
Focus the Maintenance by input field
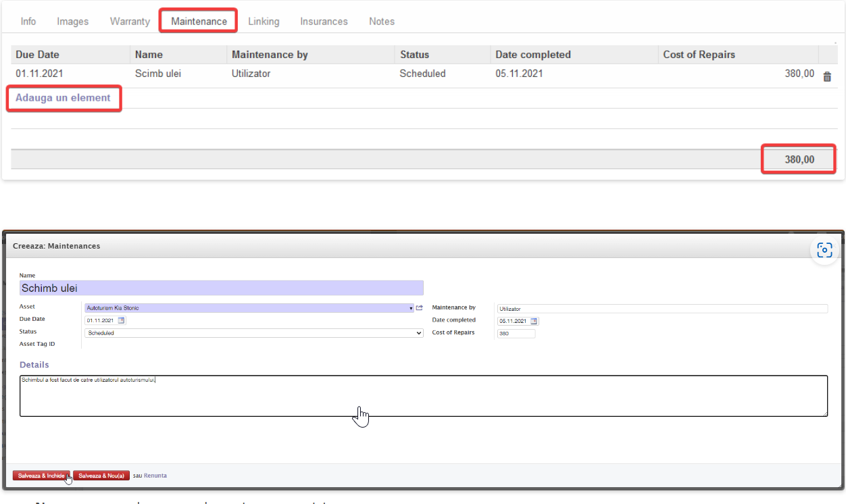pos(662,309)
